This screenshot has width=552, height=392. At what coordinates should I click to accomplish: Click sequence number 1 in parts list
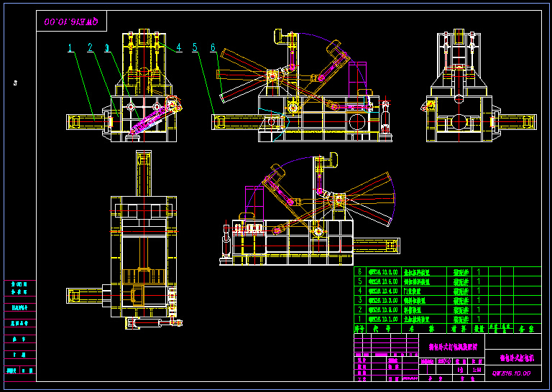(360, 319)
